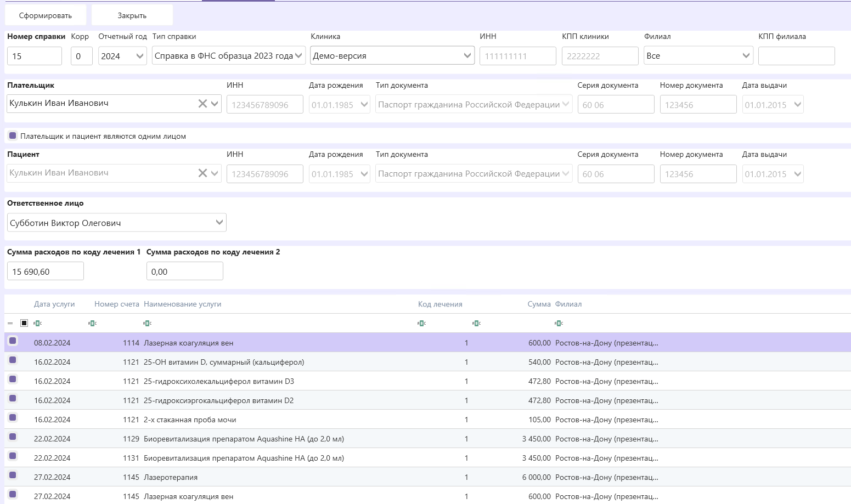The image size is (851, 504).
Task: Sort table by Номер счета column header
Action: click(x=116, y=304)
